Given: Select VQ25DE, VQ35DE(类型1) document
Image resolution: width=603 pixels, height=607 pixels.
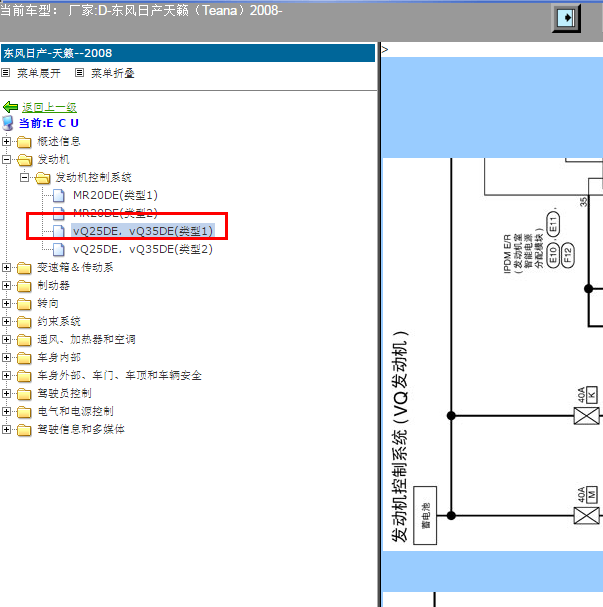Looking at the screenshot, I should tap(143, 231).
